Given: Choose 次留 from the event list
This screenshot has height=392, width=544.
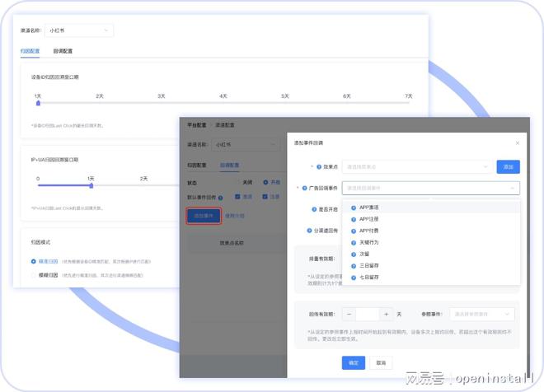Looking at the screenshot, I should [x=431, y=254].
